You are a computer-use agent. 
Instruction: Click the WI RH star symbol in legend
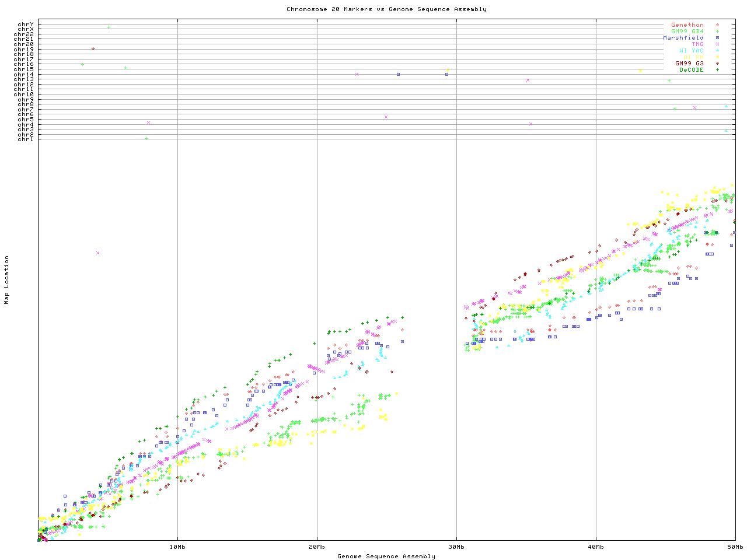(x=717, y=57)
